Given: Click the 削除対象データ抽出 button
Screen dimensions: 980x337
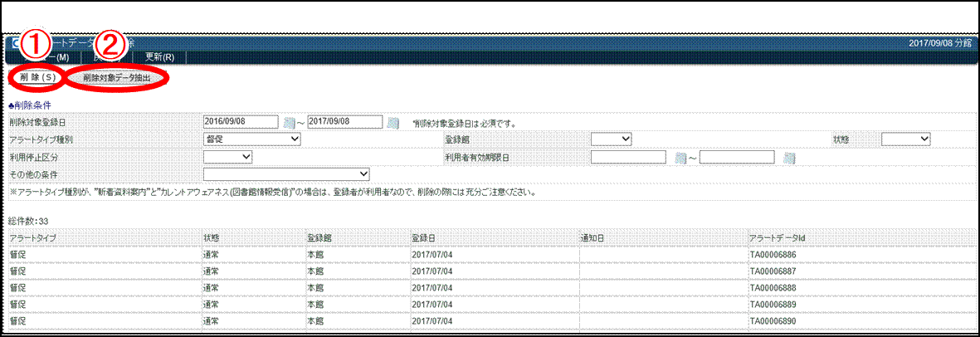Looking at the screenshot, I should [x=117, y=78].
